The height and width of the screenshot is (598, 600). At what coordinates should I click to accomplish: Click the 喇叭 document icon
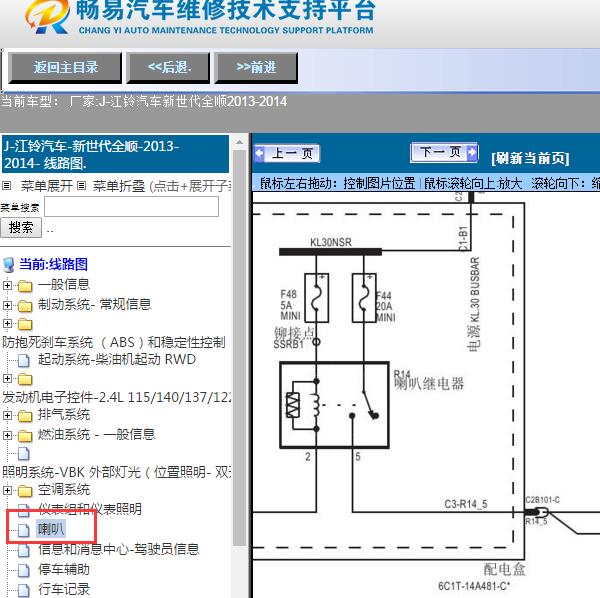tap(24, 530)
